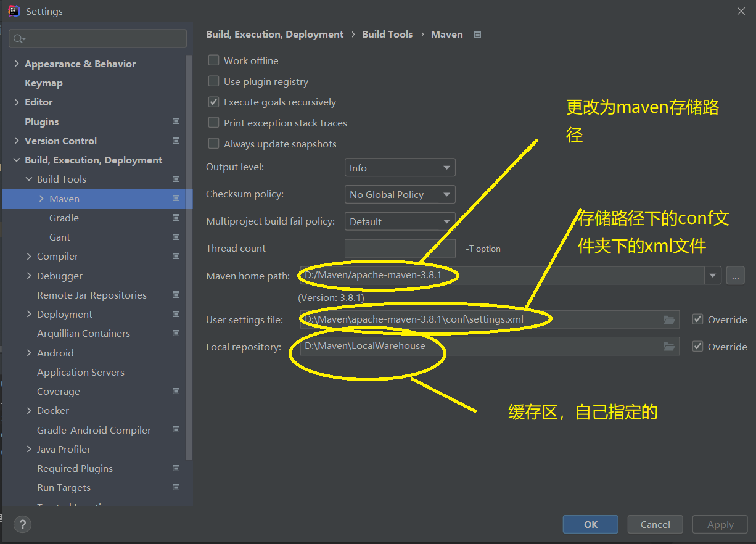Click Maven home path browse ellipsis button
This screenshot has width=756, height=544.
click(x=735, y=276)
